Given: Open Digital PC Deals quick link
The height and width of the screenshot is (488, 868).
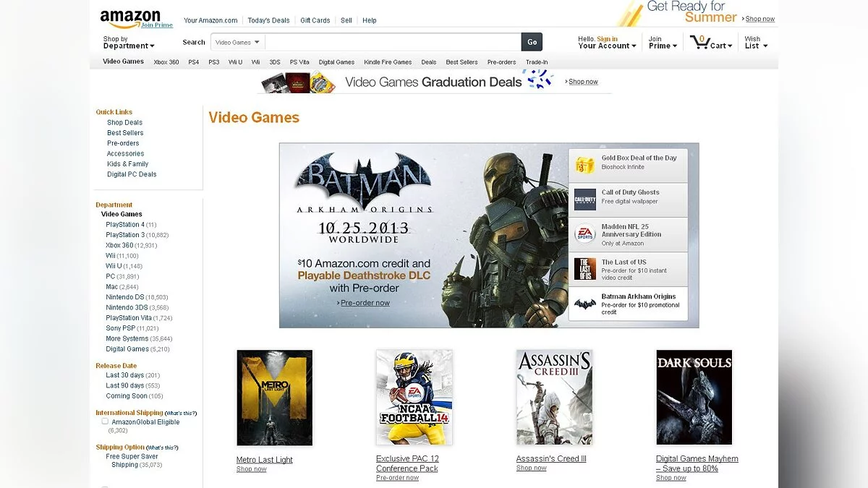Looking at the screenshot, I should pyautogui.click(x=132, y=174).
